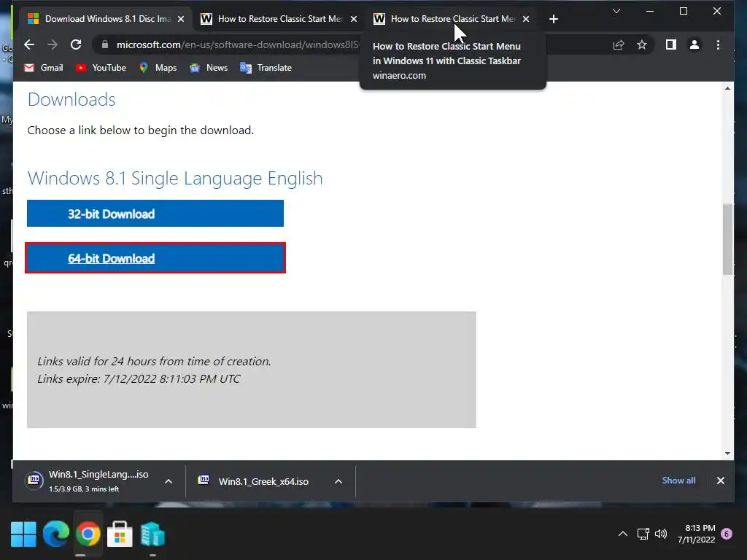
Task: Open a new tab with the plus button
Action: click(x=554, y=19)
